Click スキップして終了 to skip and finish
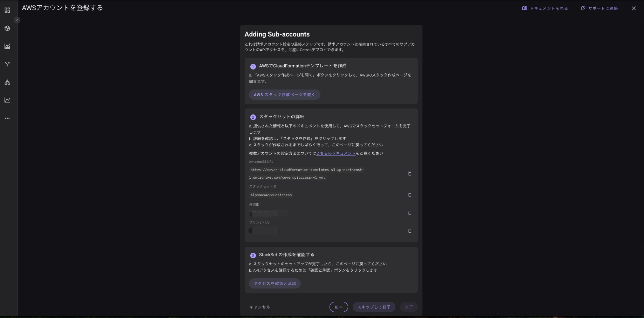 point(374,307)
